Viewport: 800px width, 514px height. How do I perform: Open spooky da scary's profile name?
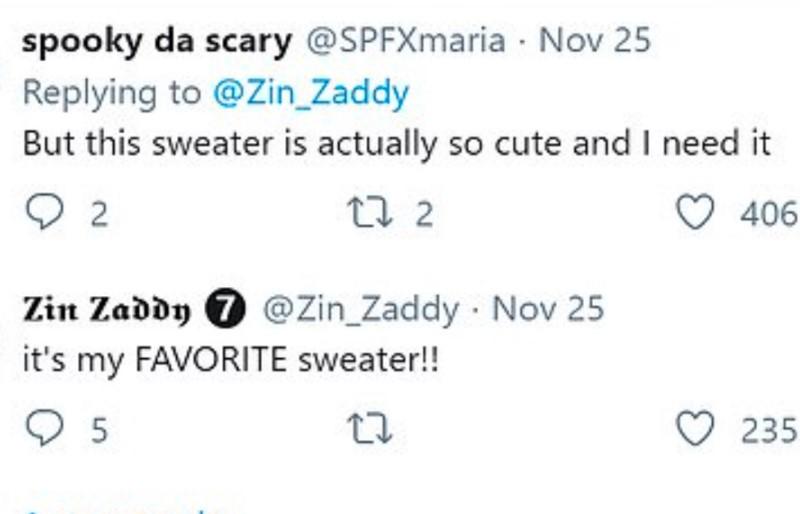click(156, 41)
